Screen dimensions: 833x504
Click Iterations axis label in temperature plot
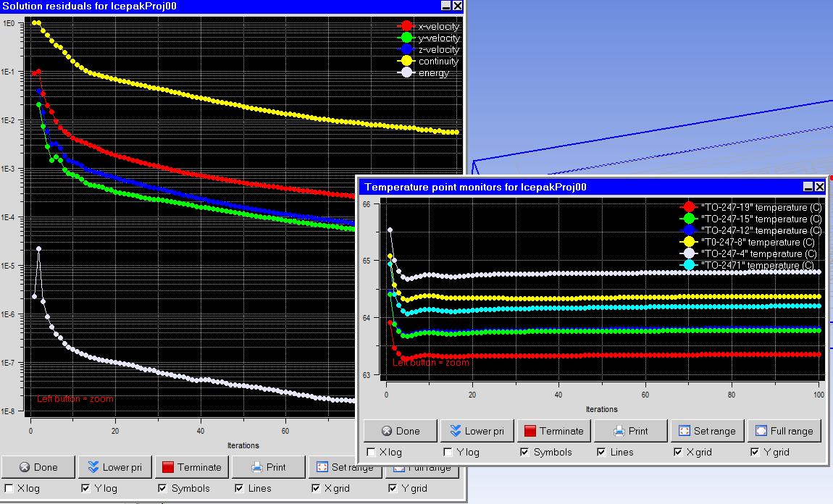(x=601, y=409)
